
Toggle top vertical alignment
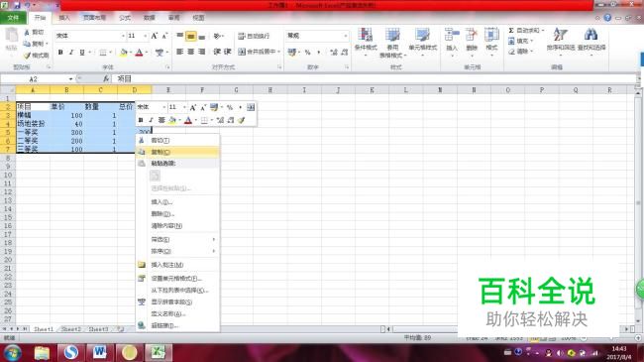(180, 36)
